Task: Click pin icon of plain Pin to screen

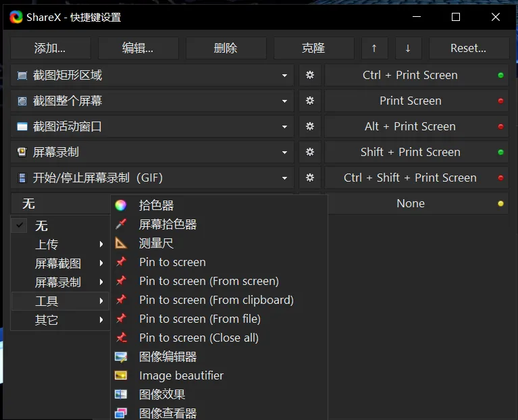Action: (121, 262)
